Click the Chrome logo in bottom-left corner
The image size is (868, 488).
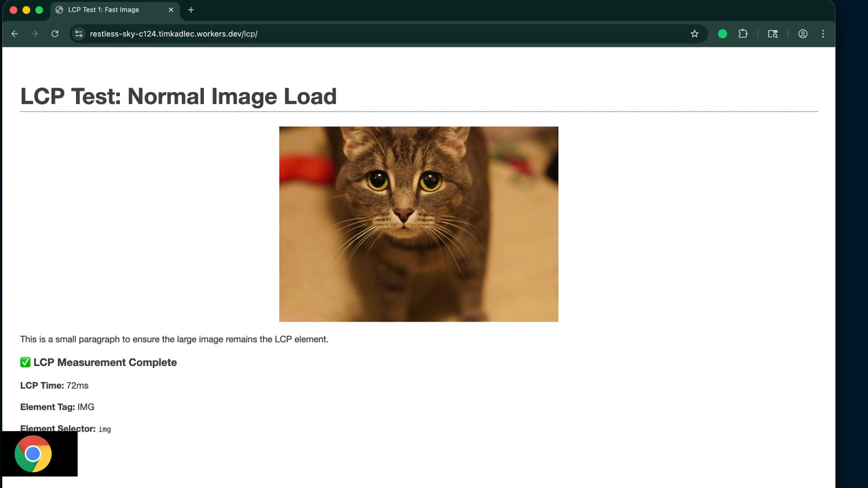(33, 454)
